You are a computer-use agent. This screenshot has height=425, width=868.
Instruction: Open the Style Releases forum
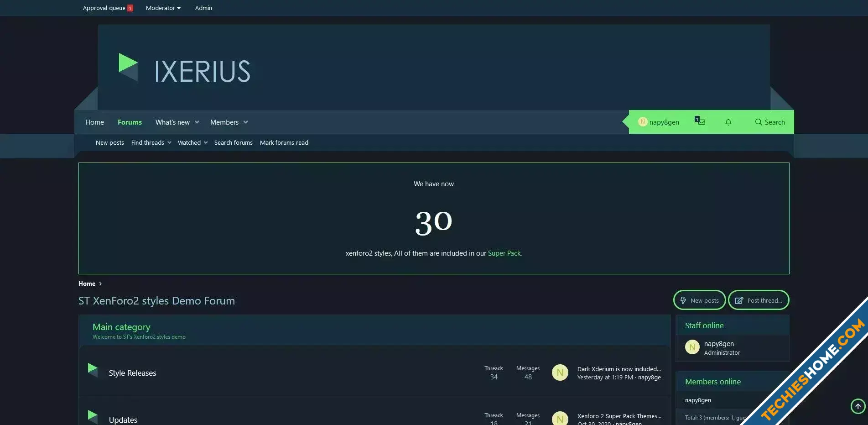132,373
